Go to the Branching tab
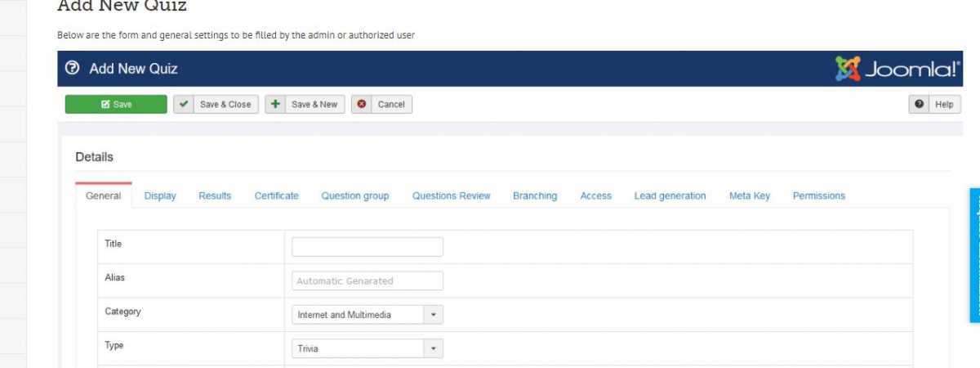 [535, 196]
